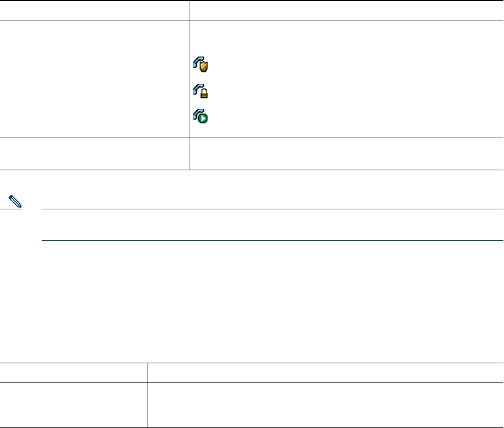Image resolution: width=504 pixels, height=428 pixels.
Task: Click the bottom table's right body cell
Action: pyautogui.click(x=325, y=405)
